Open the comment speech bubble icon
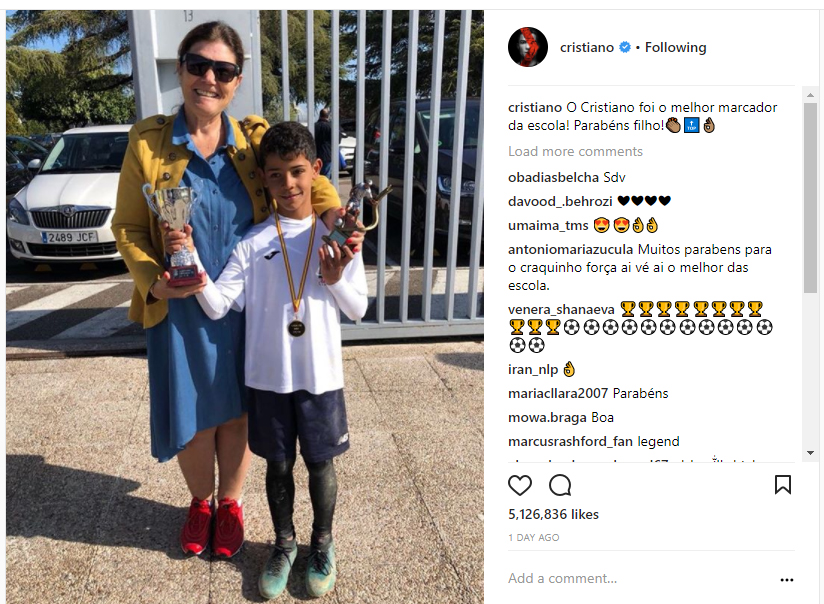 (x=560, y=485)
